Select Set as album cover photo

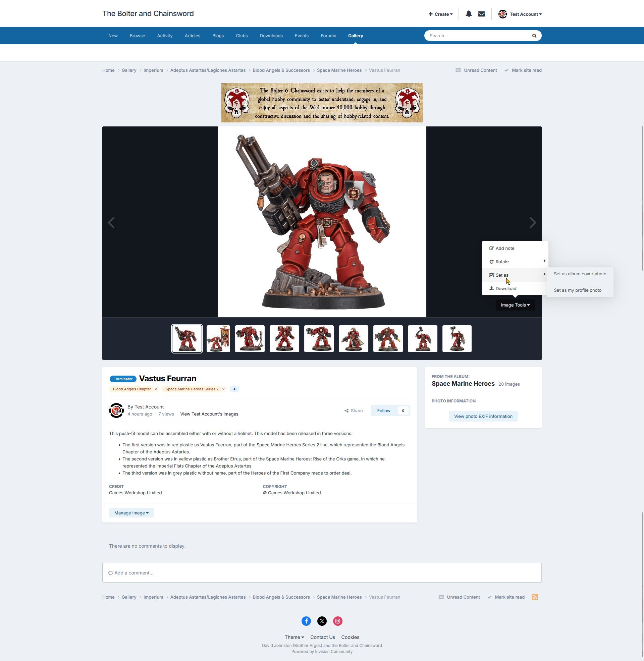[580, 274]
